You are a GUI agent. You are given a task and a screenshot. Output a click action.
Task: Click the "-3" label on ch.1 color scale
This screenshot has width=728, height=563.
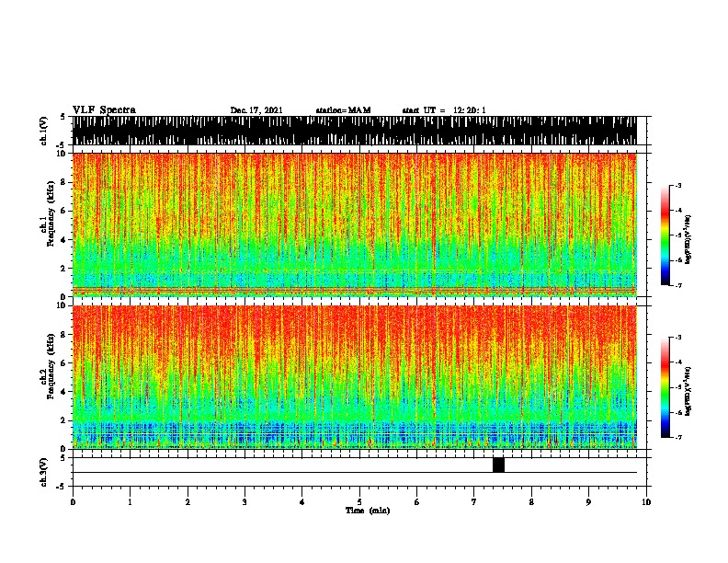click(x=677, y=185)
